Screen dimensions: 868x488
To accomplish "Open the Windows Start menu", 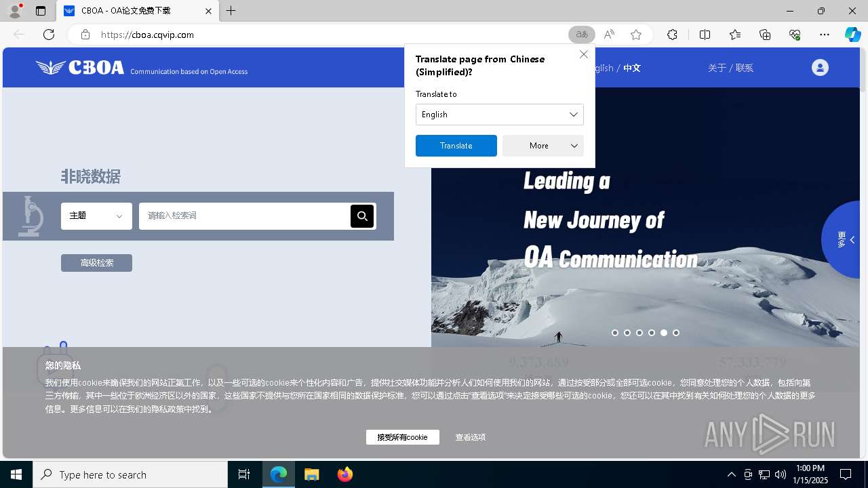I will click(x=16, y=474).
